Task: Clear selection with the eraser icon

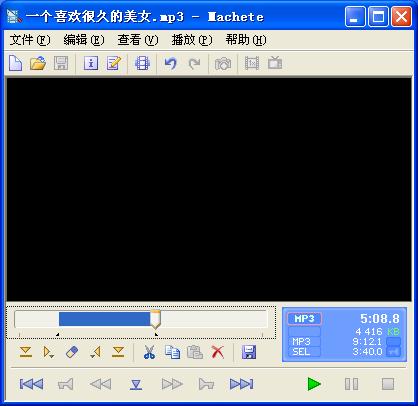Action: click(x=72, y=352)
